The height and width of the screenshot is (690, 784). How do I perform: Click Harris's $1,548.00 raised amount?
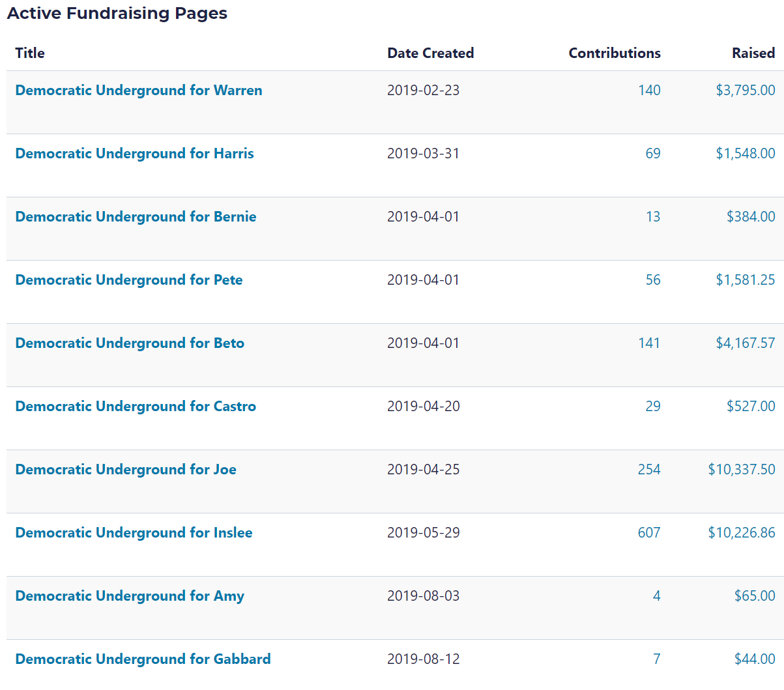[745, 154]
